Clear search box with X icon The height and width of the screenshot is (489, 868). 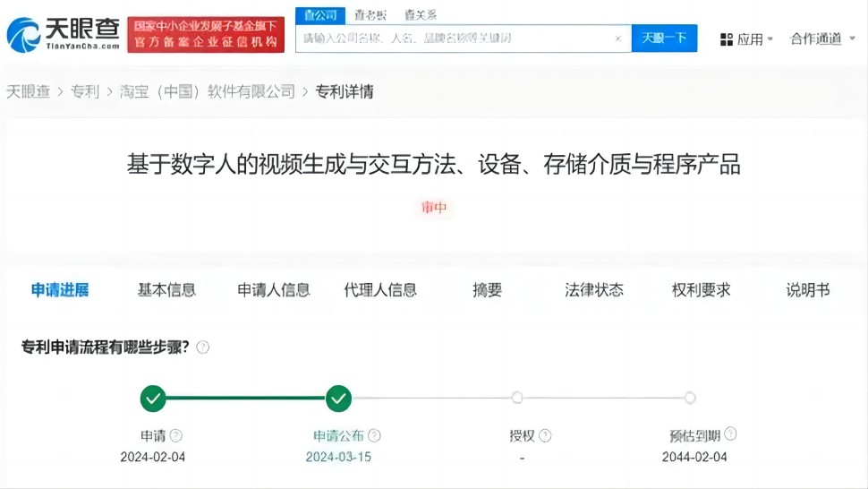pos(617,39)
